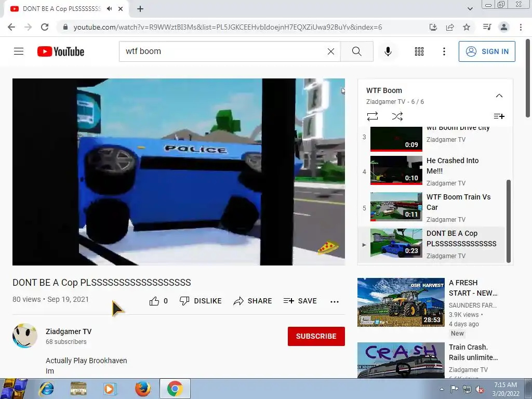This screenshot has height=399, width=532.
Task: Mute the tab via speaker icon
Action: tap(109, 9)
